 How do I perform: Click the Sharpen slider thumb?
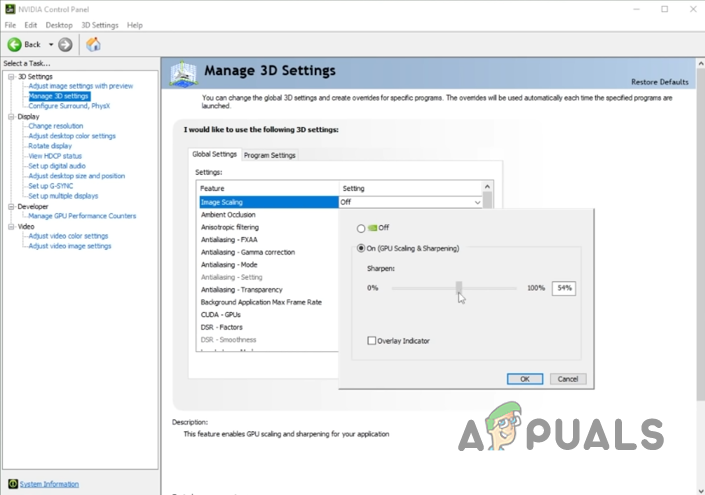coord(459,287)
